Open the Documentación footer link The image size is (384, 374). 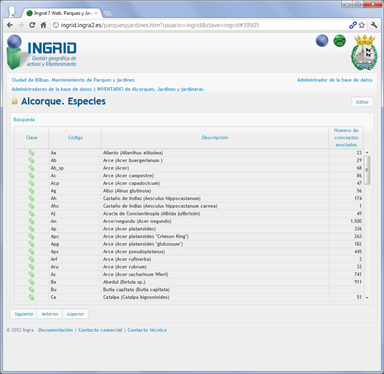coord(56,330)
